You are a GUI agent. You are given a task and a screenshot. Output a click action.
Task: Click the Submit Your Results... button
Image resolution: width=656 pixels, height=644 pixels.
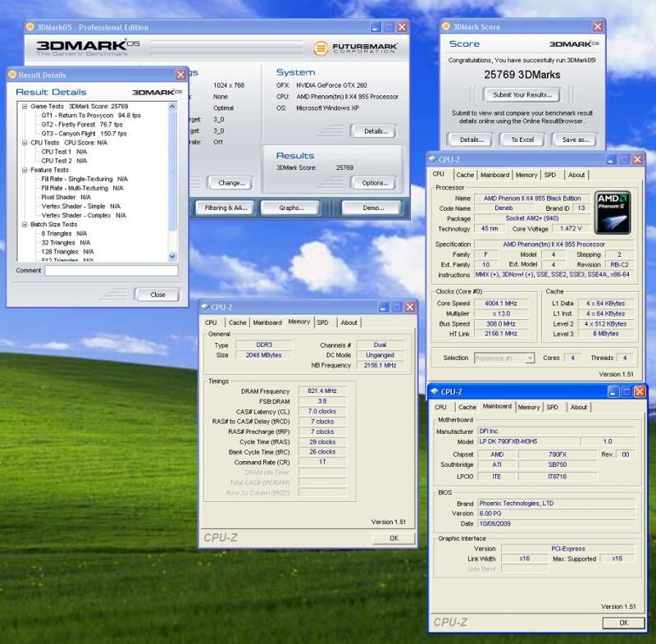tap(522, 95)
